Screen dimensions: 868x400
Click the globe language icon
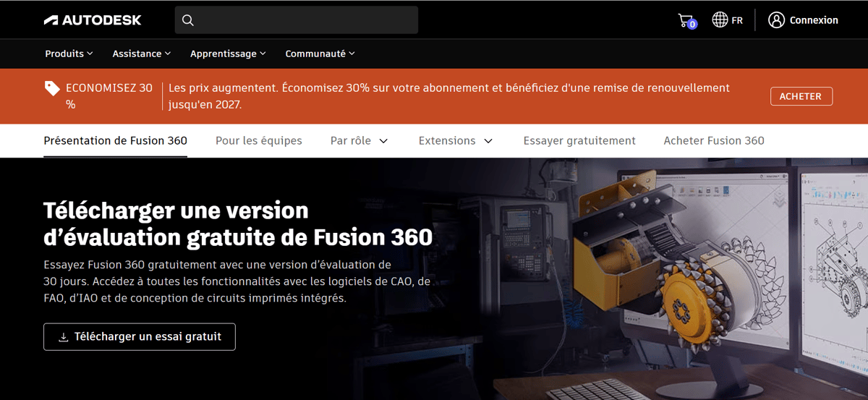pyautogui.click(x=720, y=20)
